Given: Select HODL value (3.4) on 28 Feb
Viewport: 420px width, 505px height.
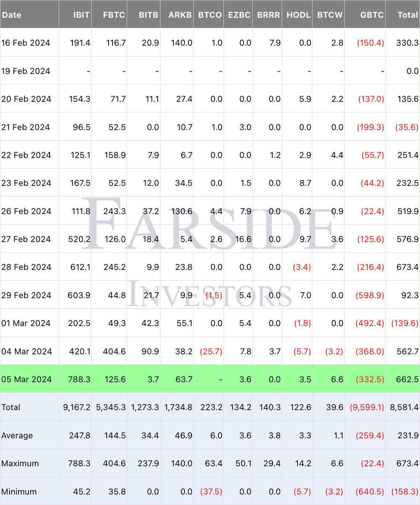Looking at the screenshot, I should [302, 267].
